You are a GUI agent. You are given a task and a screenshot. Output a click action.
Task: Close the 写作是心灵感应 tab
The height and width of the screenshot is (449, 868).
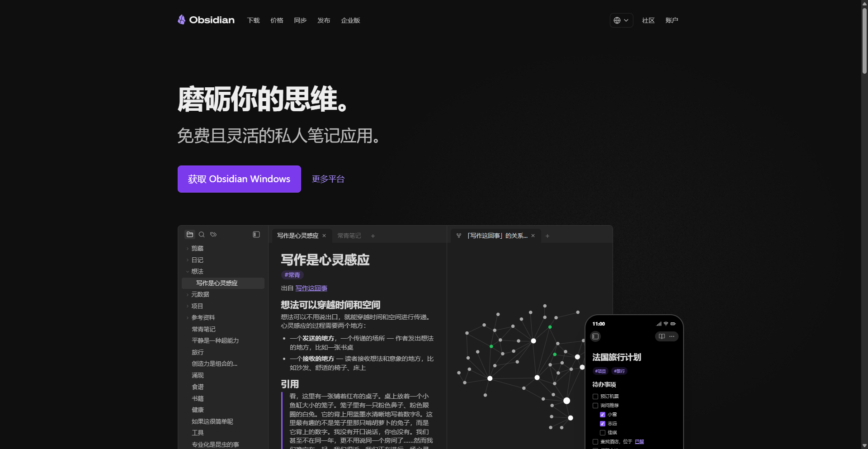coord(324,236)
